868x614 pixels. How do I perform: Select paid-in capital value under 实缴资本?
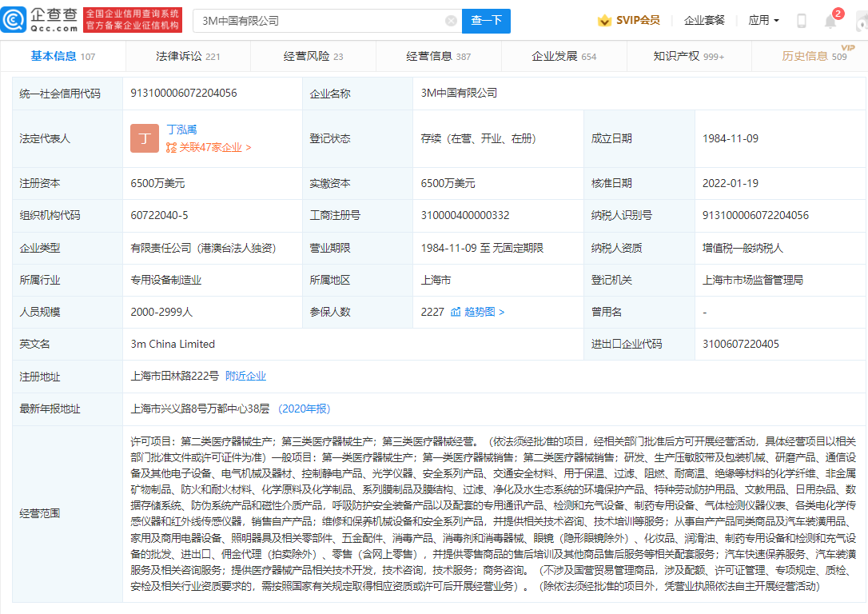point(448,183)
